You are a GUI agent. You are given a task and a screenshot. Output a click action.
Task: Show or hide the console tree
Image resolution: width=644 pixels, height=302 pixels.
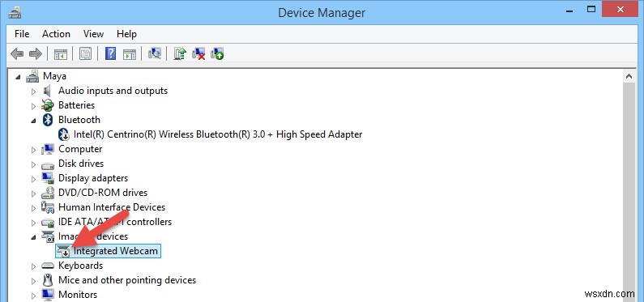tap(61, 53)
